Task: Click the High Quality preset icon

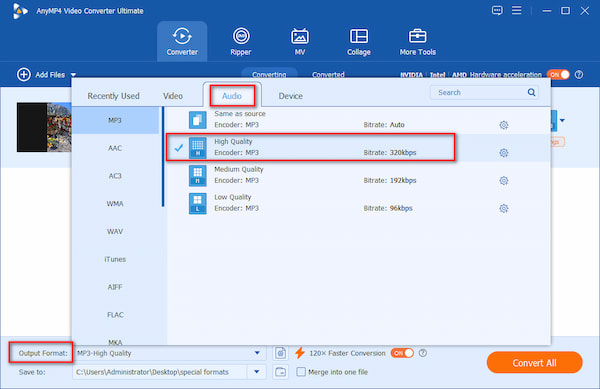Action: pos(197,148)
